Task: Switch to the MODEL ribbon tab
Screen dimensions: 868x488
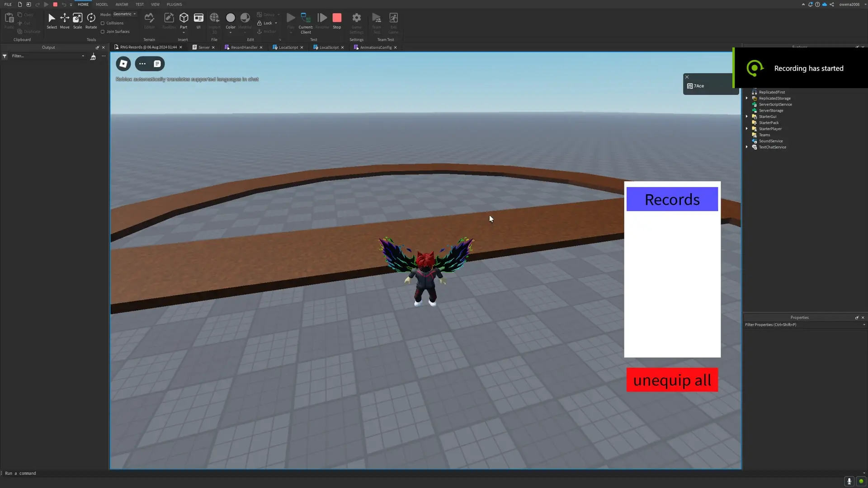Action: tap(102, 4)
